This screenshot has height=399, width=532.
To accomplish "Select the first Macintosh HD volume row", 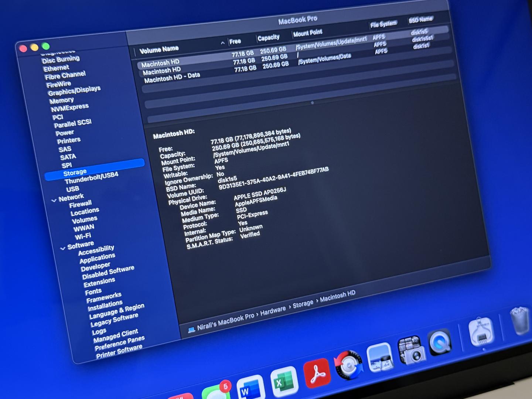I will tap(294, 47).
